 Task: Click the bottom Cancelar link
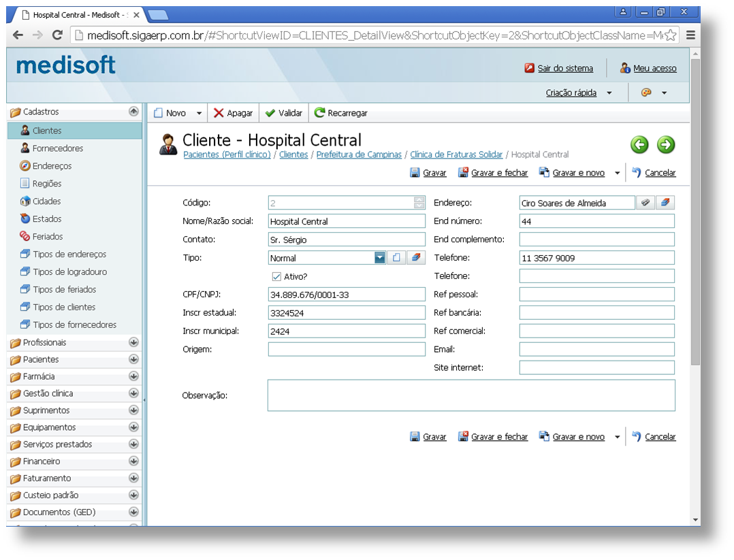coord(660,436)
